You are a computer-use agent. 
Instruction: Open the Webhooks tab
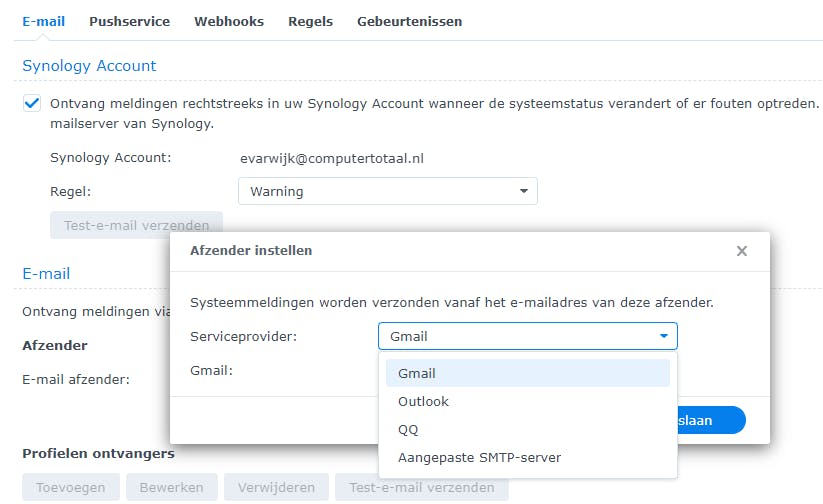229,21
